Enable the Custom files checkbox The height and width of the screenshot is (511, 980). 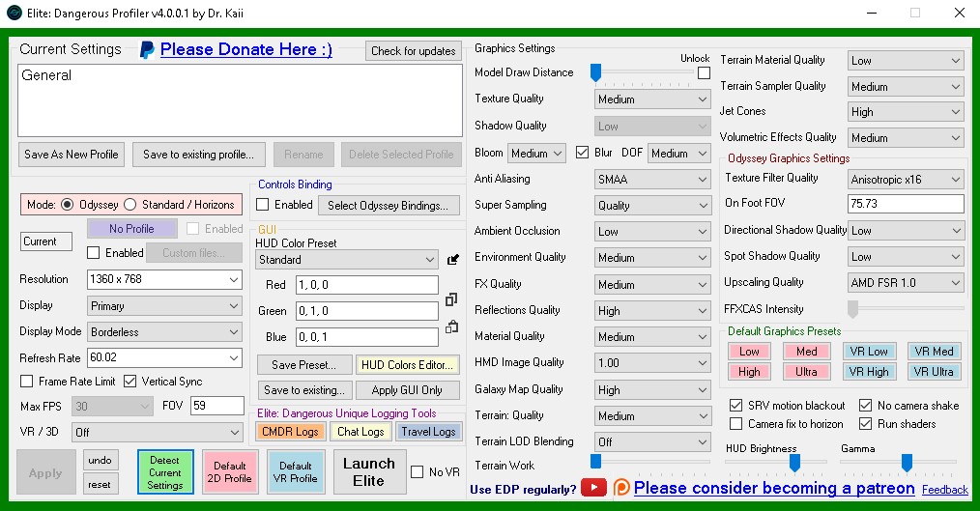click(93, 252)
